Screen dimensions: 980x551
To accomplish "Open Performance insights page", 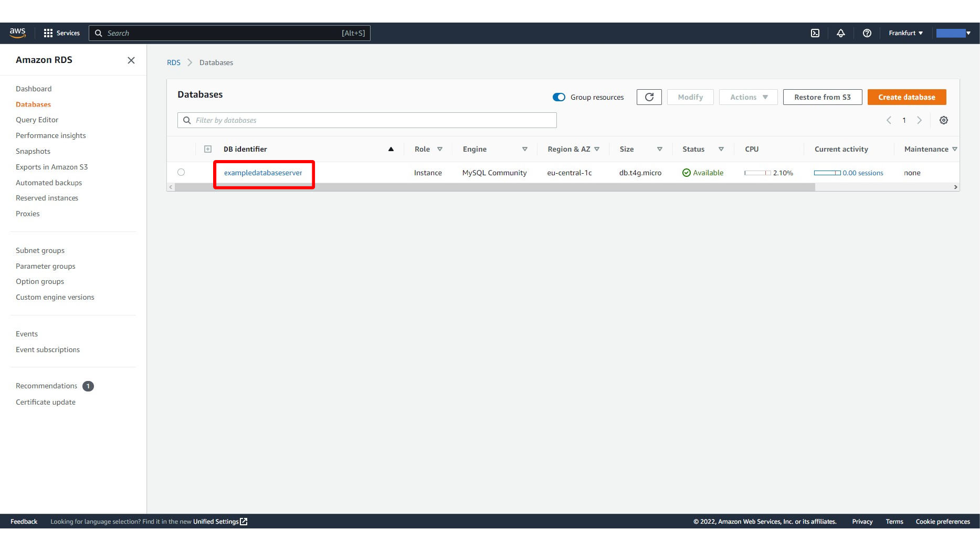I will (50, 135).
